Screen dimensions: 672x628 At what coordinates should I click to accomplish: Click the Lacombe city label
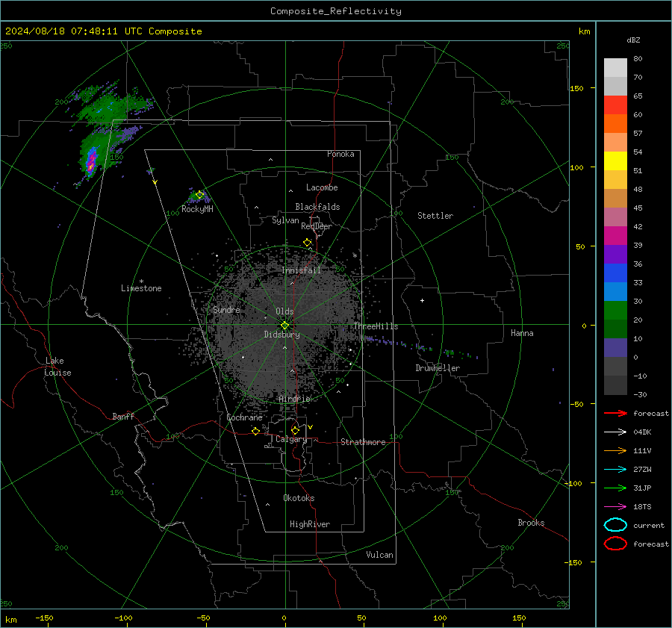pyautogui.click(x=322, y=187)
